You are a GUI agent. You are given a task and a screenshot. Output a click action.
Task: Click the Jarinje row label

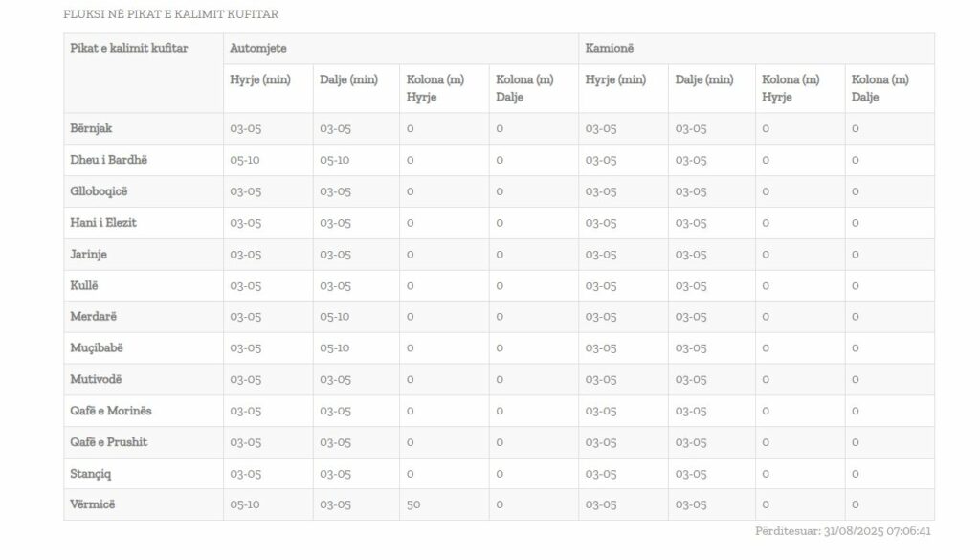88,254
